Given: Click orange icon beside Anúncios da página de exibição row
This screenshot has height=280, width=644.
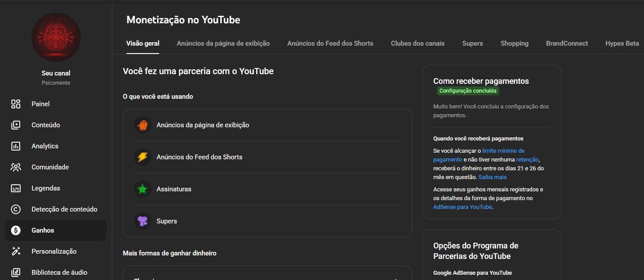Looking at the screenshot, I should [x=143, y=125].
